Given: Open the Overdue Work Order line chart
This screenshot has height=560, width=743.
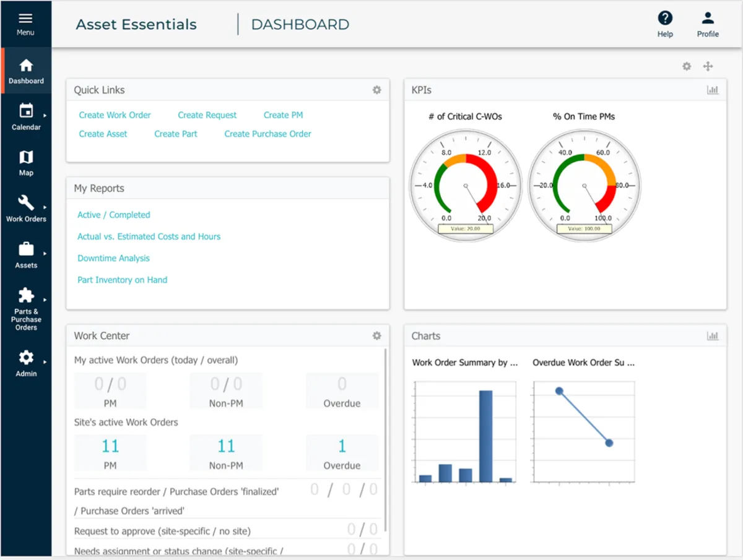Looking at the screenshot, I should (583, 431).
